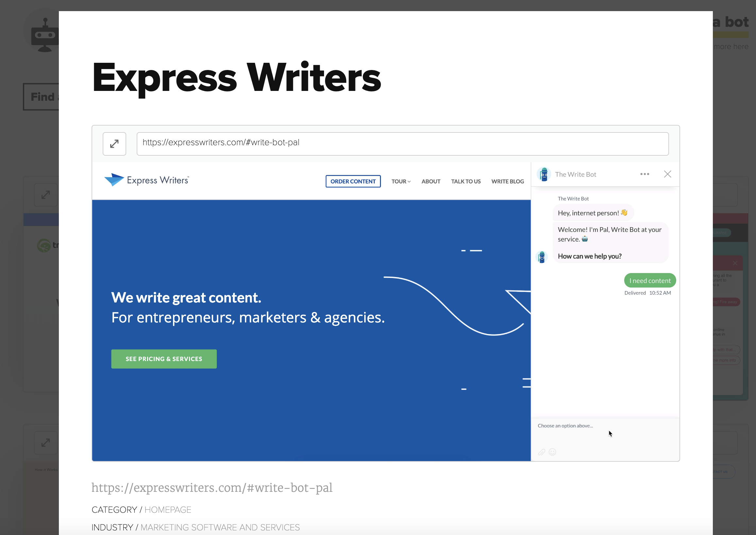Click the expand icon on the background card, lower

click(x=45, y=443)
